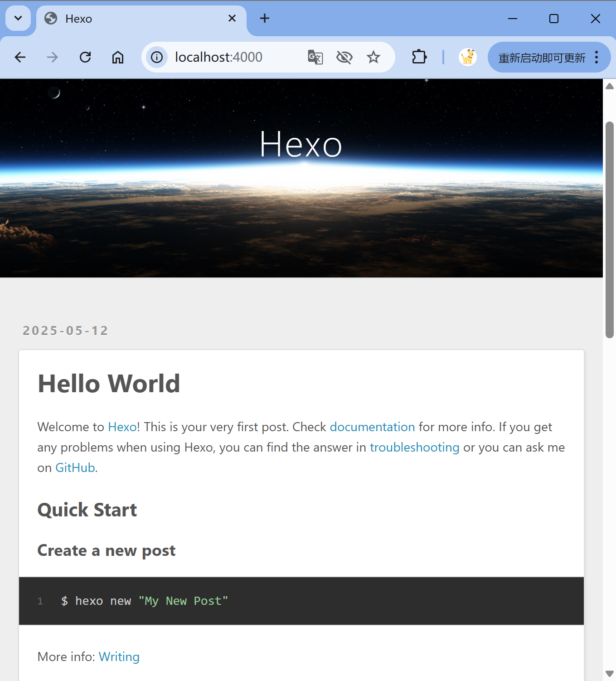Click the browser back arrow

point(20,57)
